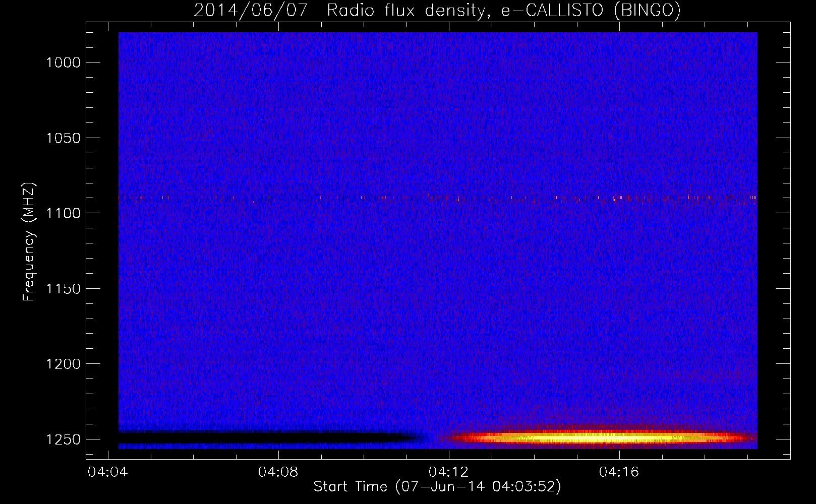Click the bright yellow burst near 1250 MHz
This screenshot has height=504, width=816.
point(600,437)
